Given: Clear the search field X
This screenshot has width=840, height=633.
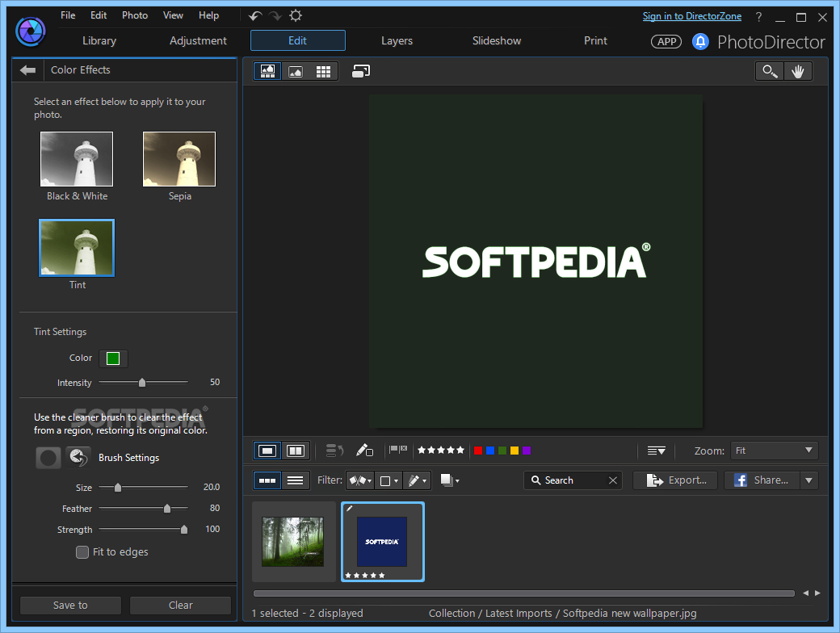Looking at the screenshot, I should (x=613, y=480).
